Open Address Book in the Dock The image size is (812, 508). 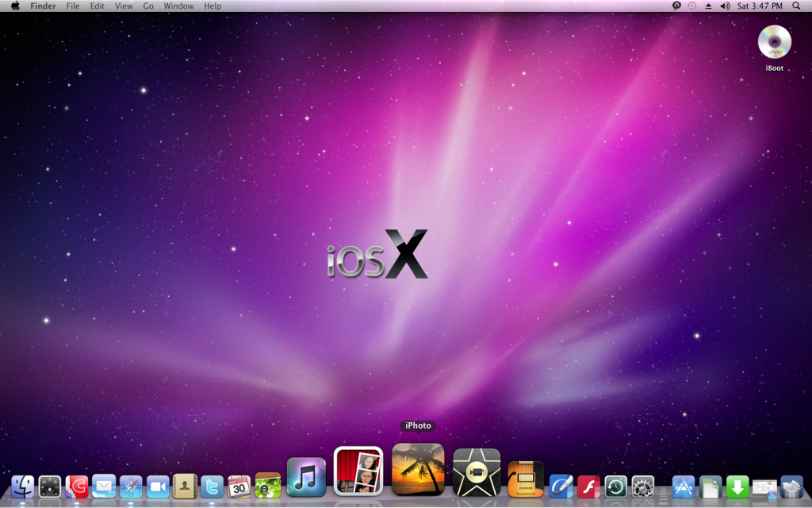point(185,487)
